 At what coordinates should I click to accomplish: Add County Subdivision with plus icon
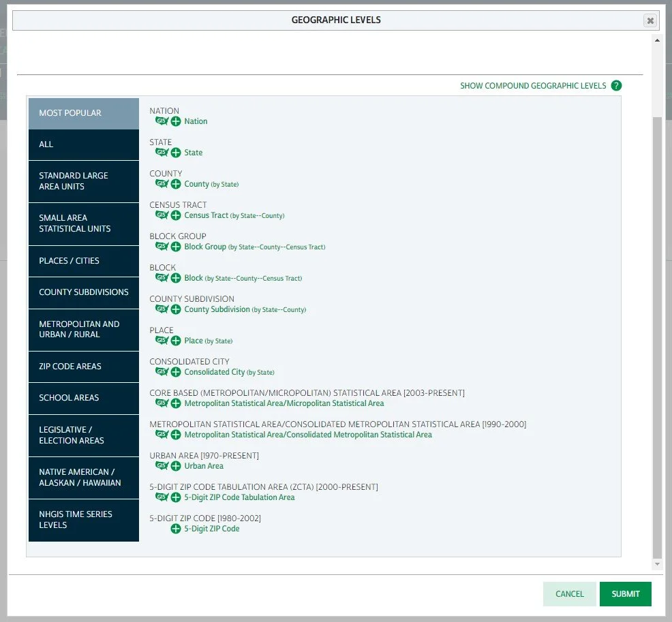point(176,309)
